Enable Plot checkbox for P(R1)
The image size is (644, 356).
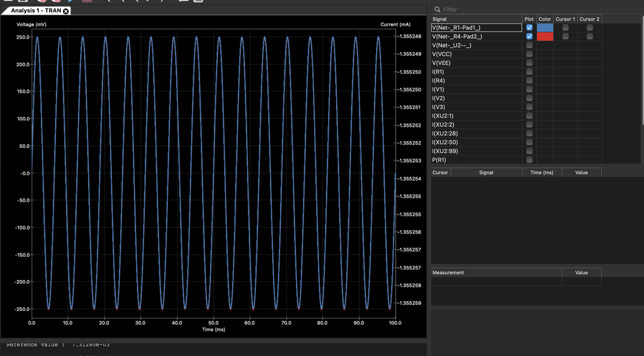click(529, 160)
